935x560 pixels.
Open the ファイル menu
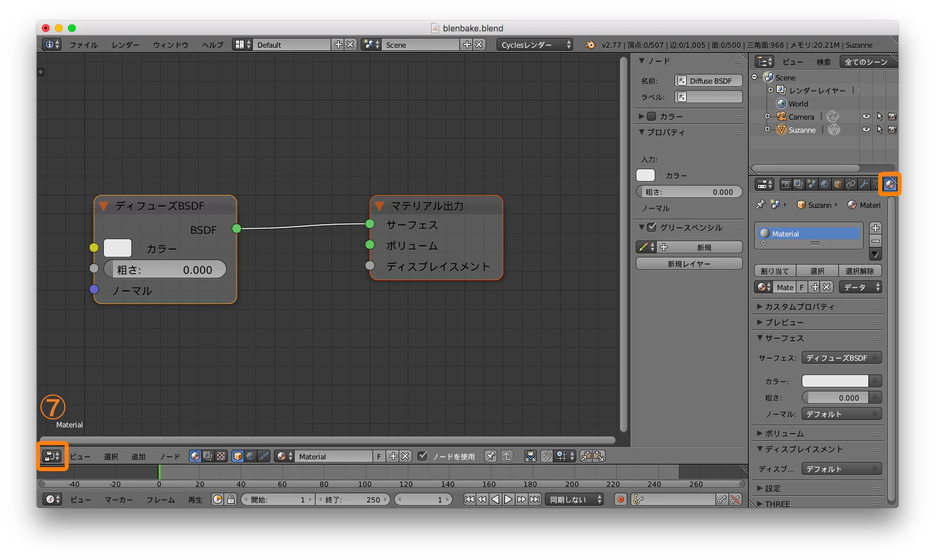pos(84,44)
